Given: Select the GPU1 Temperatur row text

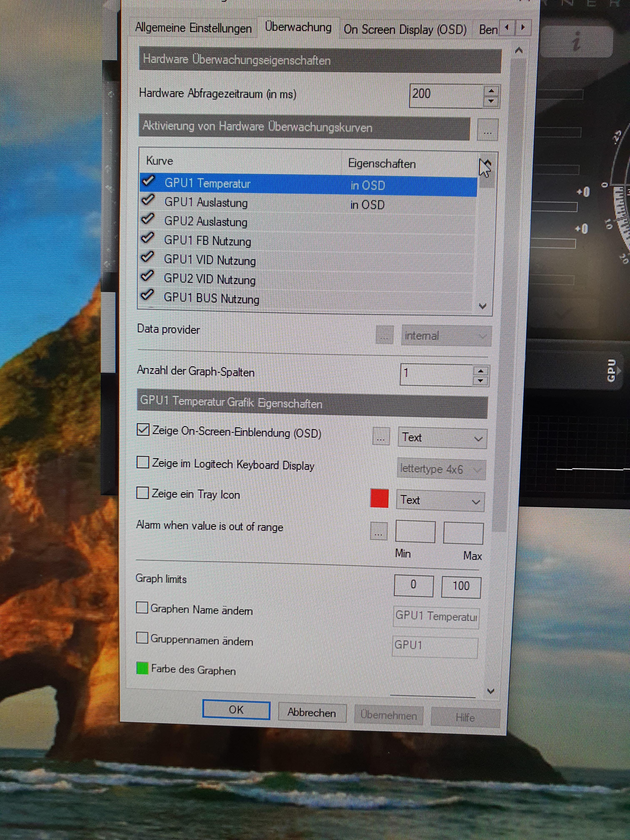Looking at the screenshot, I should tap(207, 183).
